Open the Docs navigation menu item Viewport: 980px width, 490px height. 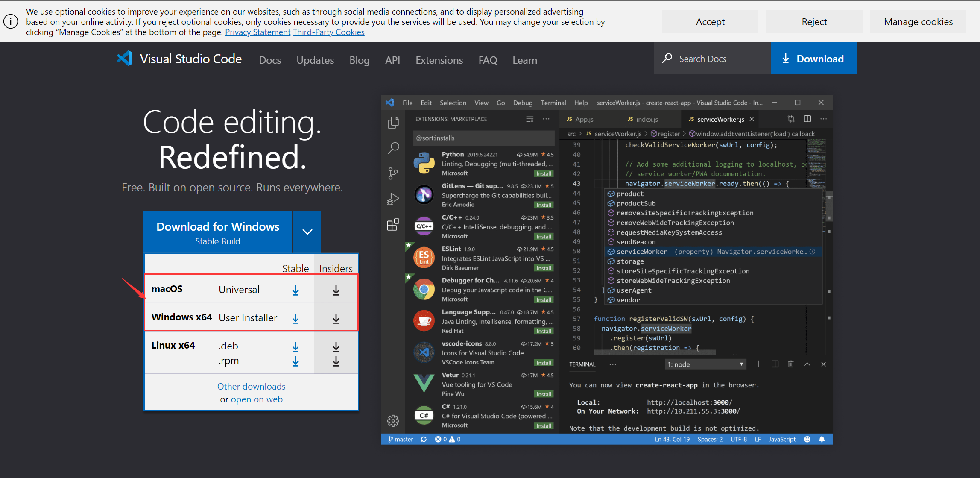tap(270, 60)
